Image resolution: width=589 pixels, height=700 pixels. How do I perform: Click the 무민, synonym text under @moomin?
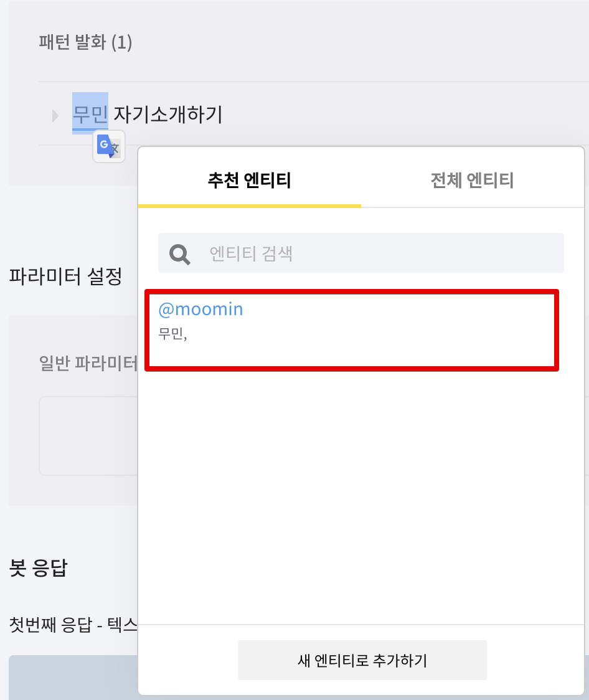coord(172,333)
